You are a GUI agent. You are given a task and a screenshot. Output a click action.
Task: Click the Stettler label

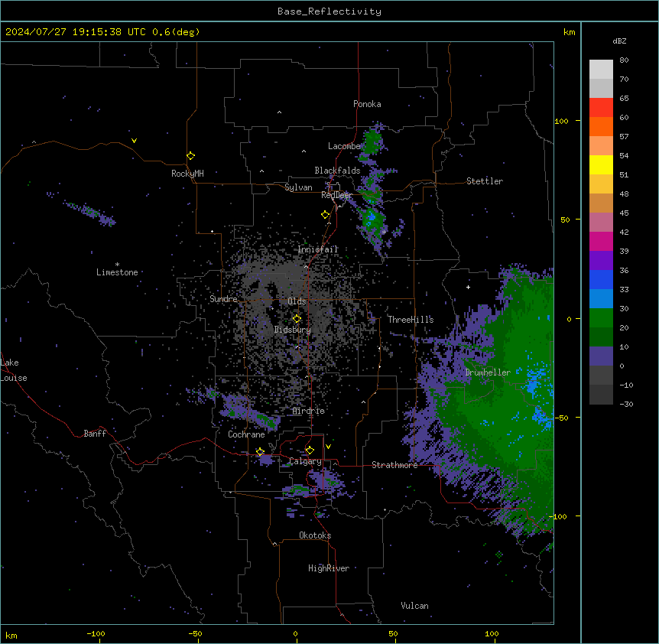tap(485, 181)
